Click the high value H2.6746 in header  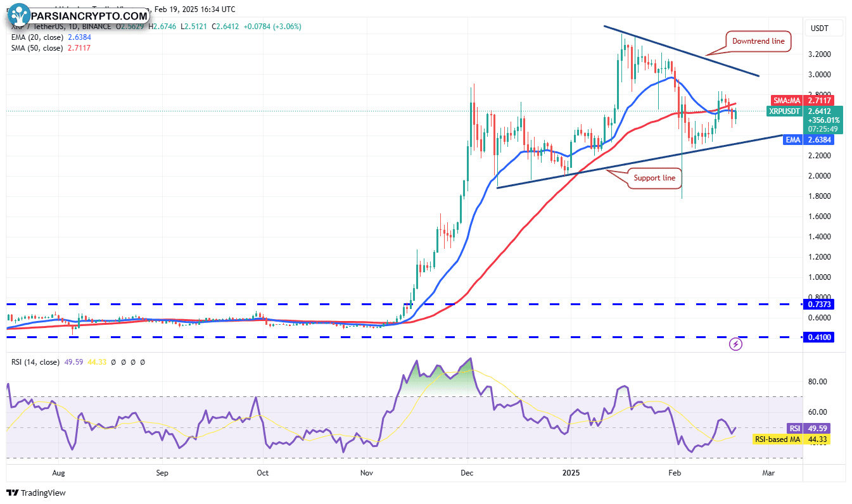tap(162, 27)
